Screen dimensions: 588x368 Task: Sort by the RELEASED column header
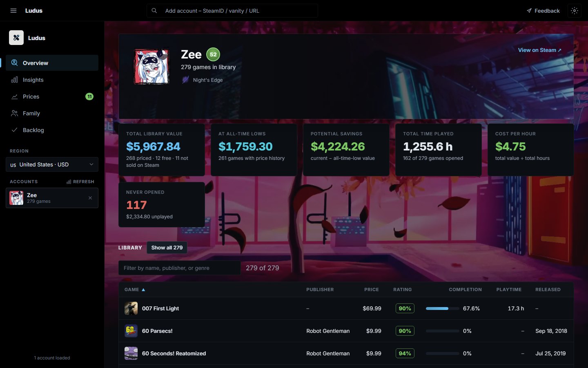point(548,289)
